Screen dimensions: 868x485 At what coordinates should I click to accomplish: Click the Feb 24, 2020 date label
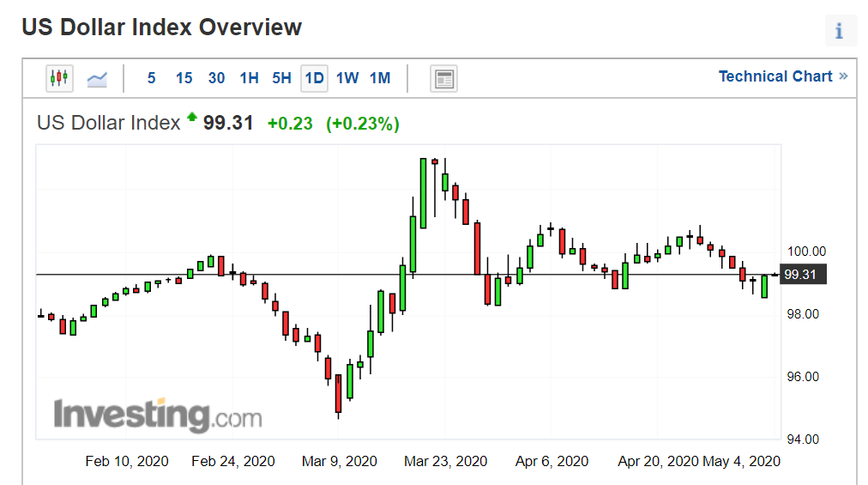pyautogui.click(x=233, y=461)
